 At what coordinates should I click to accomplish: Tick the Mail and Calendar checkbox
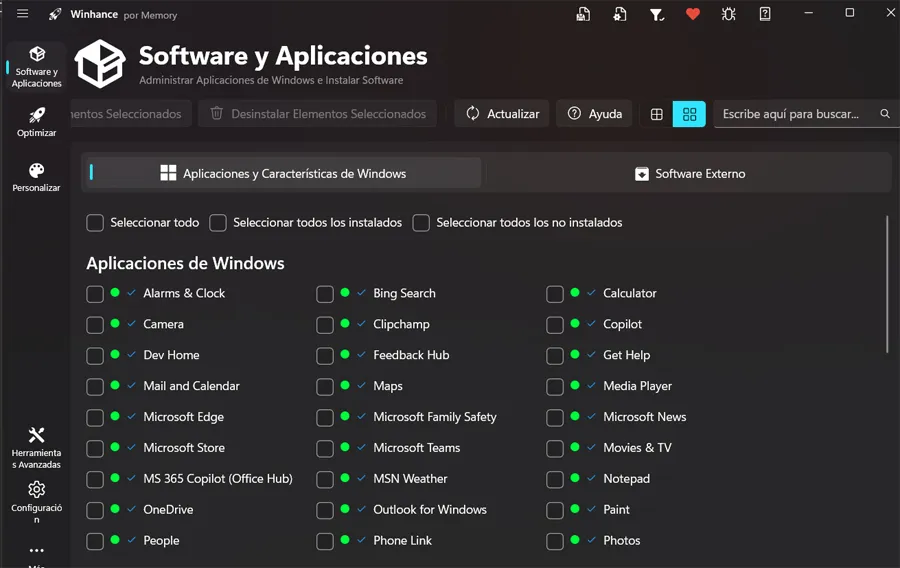click(95, 387)
